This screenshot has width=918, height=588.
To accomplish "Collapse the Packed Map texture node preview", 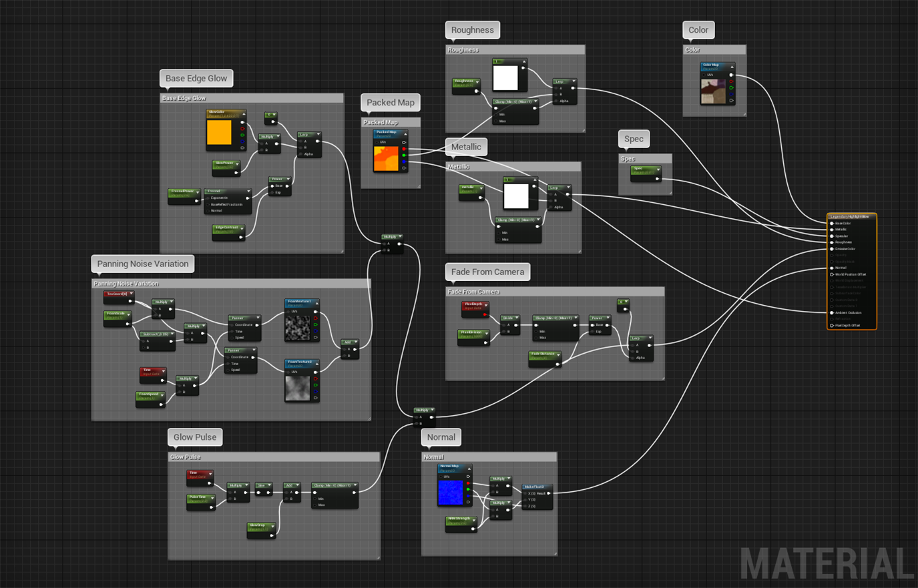I will 405,134.
